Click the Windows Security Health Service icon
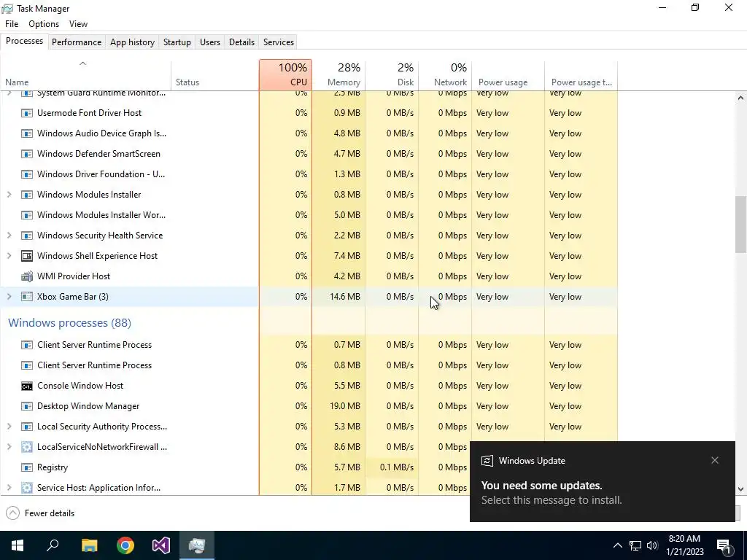Image resolution: width=747 pixels, height=560 pixels. pyautogui.click(x=27, y=236)
